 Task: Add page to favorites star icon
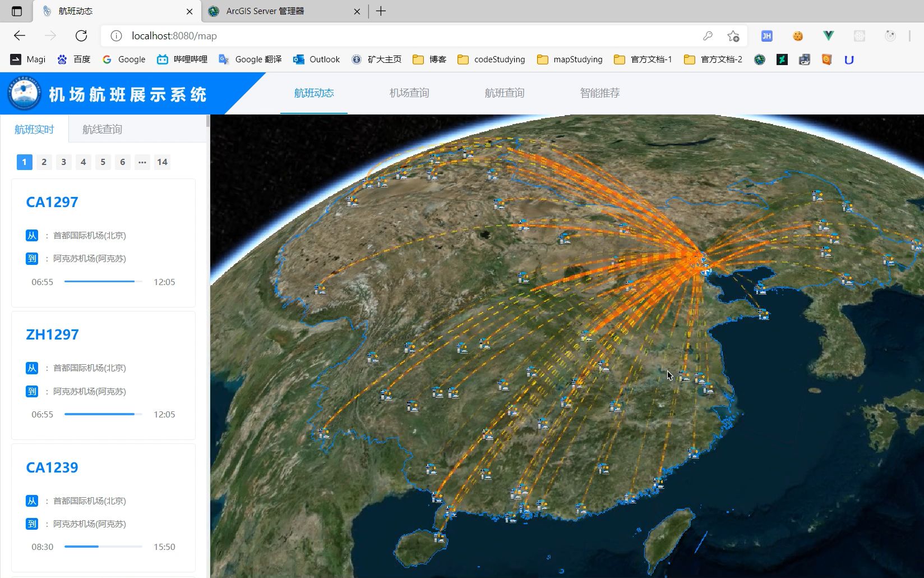[733, 36]
